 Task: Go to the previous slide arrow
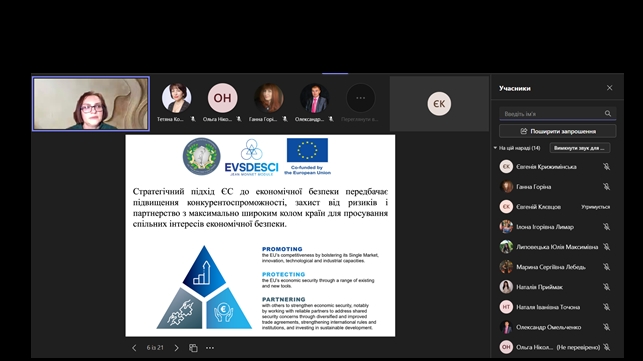point(134,348)
